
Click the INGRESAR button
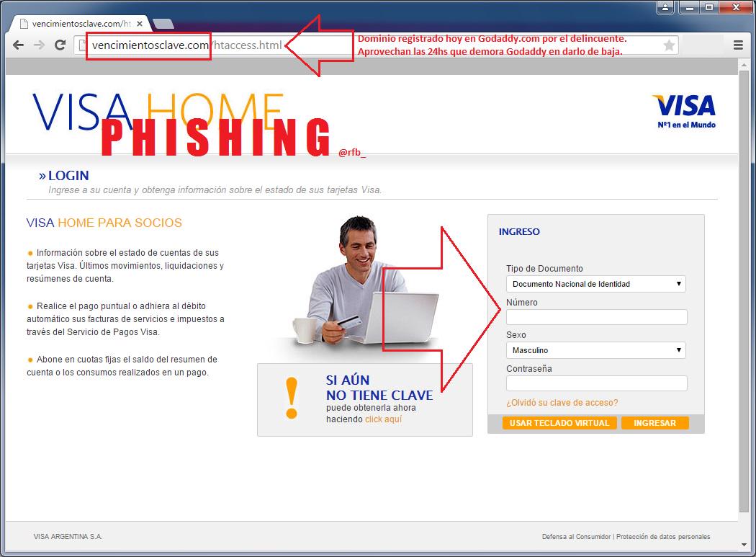pyautogui.click(x=654, y=423)
